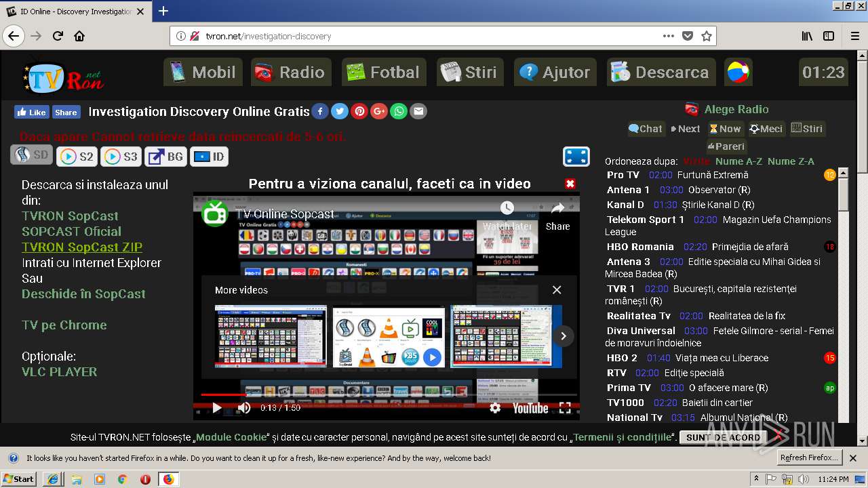Viewport: 868px width, 488px height.
Task: Open a new tab with plus button
Action: (163, 11)
